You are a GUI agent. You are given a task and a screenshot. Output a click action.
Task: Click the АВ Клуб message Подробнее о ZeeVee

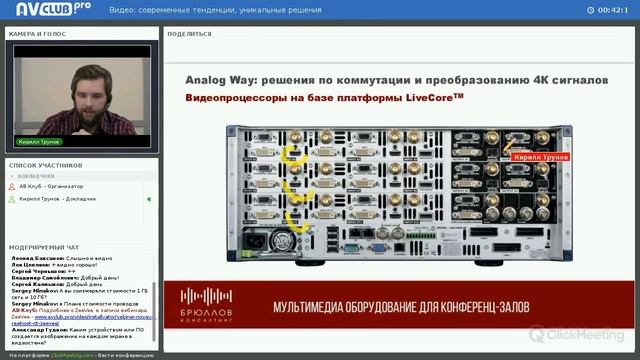(83, 317)
